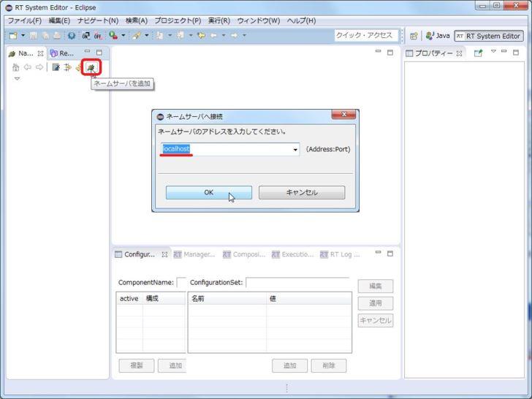Screen dimensions: 532x399
Task: Open the ファイル(F) menu
Action: tap(24, 20)
